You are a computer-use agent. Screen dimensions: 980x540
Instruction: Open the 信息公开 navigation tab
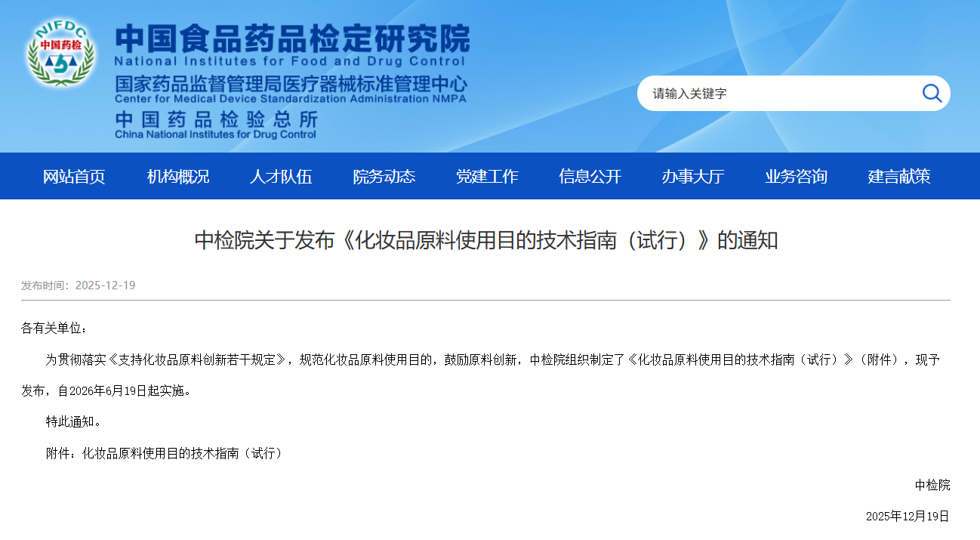tap(590, 177)
